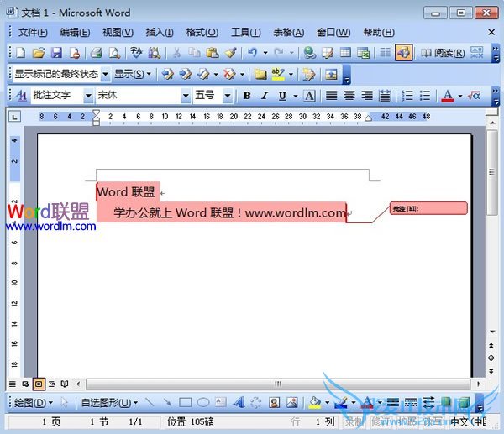This screenshot has width=504, height=434.
Task: Insert Excel worksheet icon
Action: click(x=363, y=52)
